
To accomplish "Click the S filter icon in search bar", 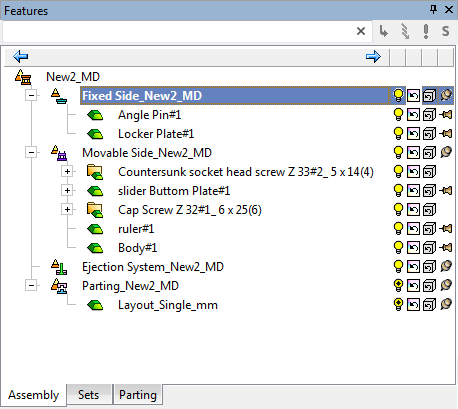I will 446,31.
